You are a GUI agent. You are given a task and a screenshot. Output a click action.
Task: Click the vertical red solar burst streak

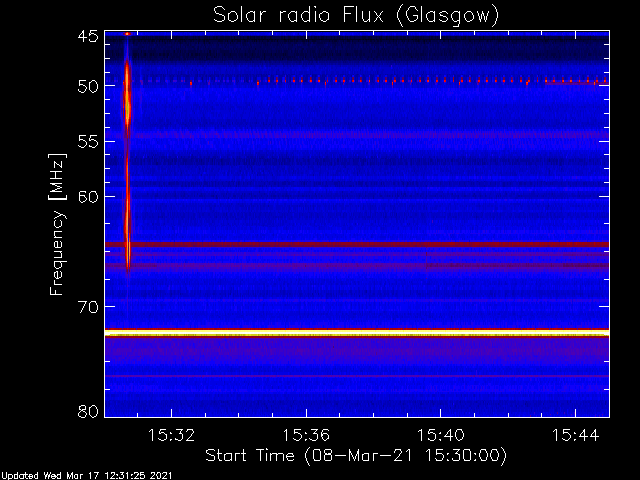click(x=127, y=163)
